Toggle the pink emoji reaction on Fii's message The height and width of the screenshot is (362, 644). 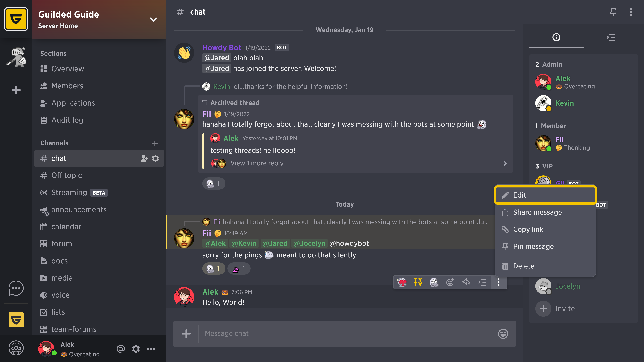[x=239, y=269]
